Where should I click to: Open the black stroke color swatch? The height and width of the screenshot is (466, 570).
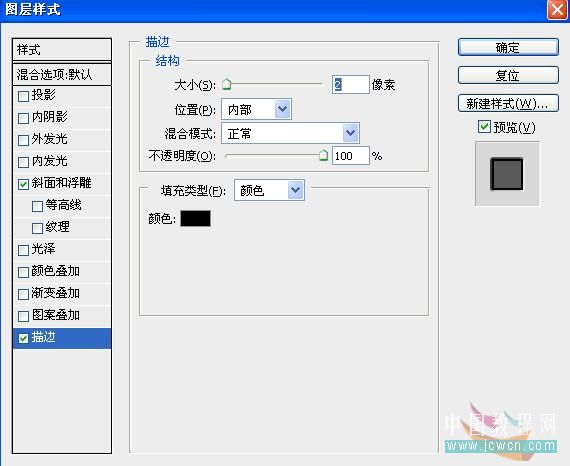(196, 218)
